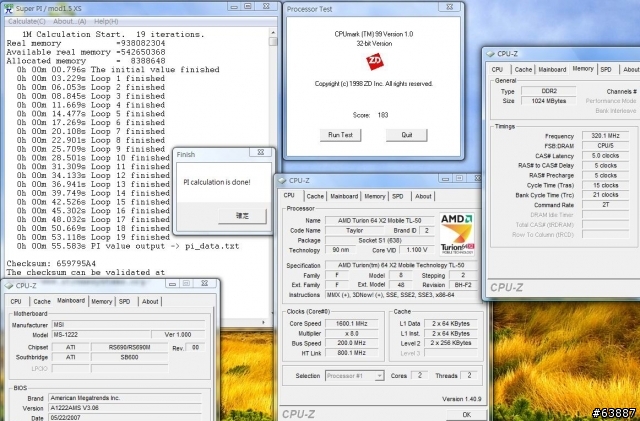Click the CPU-Z processor window title icon

[282, 180]
